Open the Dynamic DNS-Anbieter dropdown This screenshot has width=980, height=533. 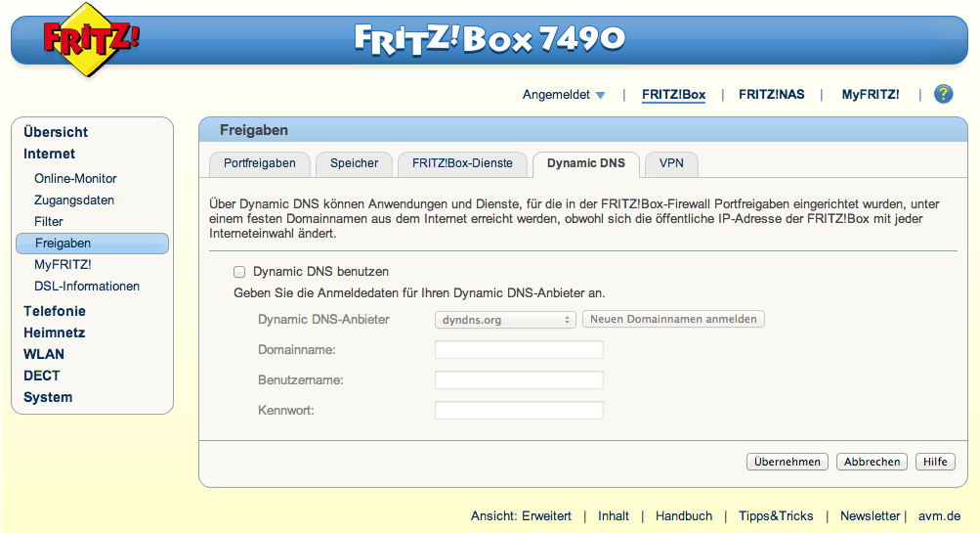click(505, 320)
